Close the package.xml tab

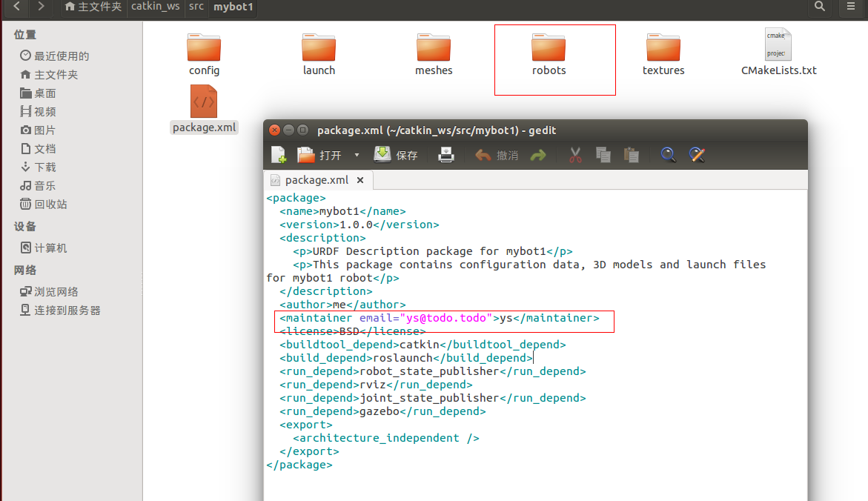360,180
